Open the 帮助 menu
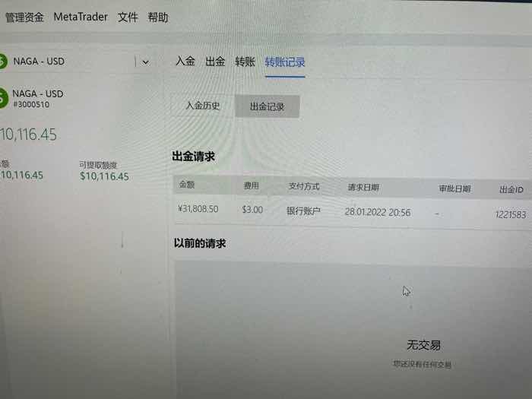The image size is (532, 399). click(158, 17)
